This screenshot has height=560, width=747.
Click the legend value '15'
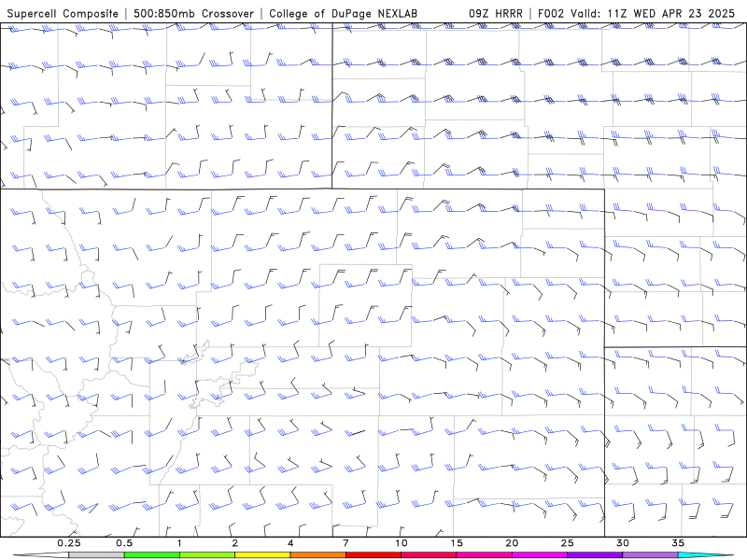(x=457, y=543)
